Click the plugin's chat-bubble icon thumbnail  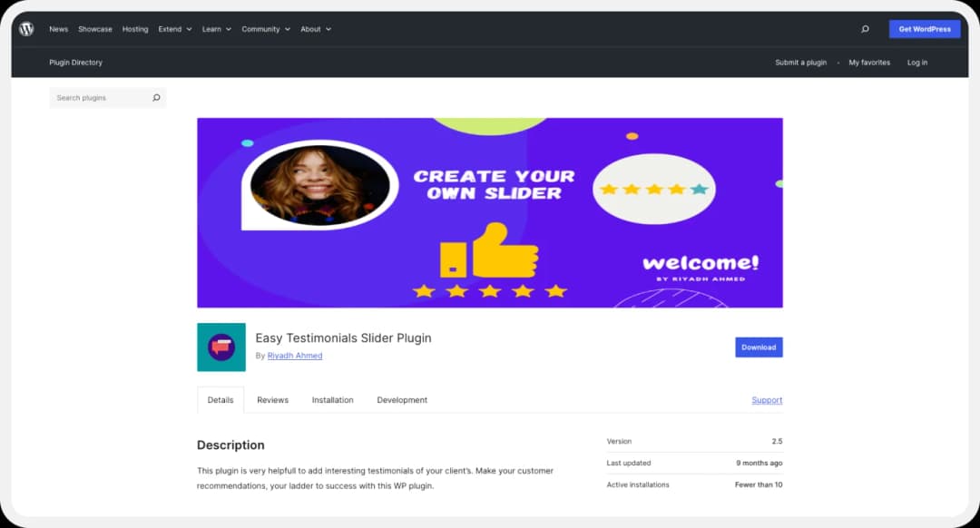click(220, 347)
